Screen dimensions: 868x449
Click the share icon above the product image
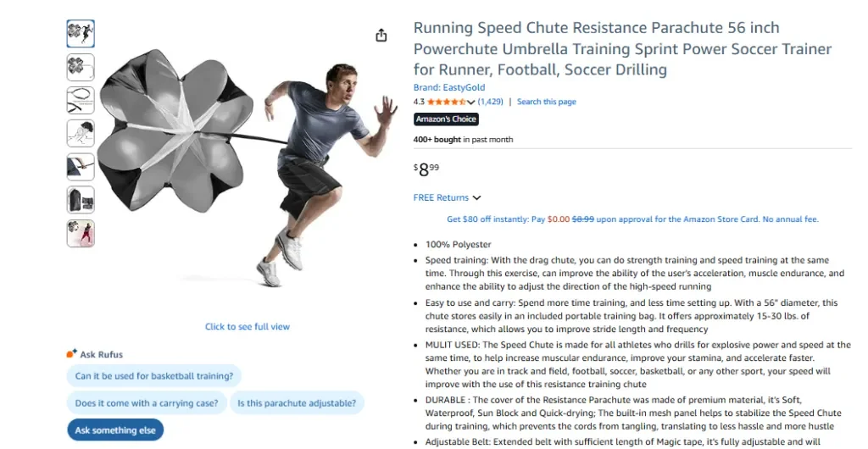381,35
